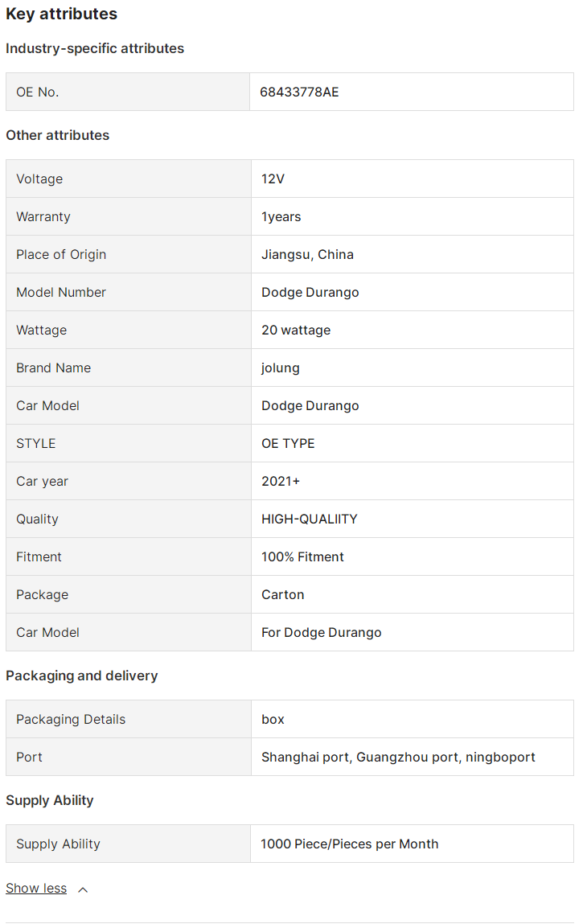
Task: Select the Jiangsu, China origin value
Action: (x=307, y=255)
